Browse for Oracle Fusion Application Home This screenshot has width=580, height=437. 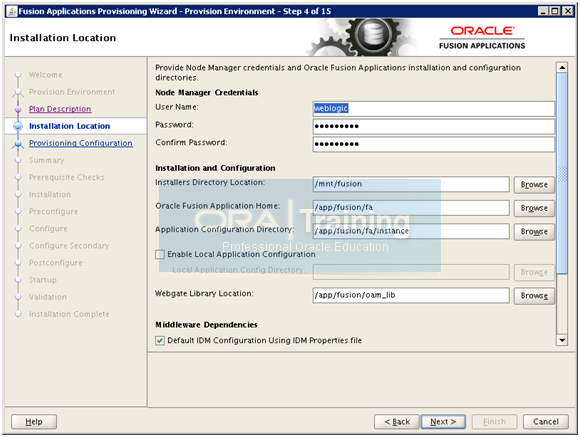click(x=534, y=208)
